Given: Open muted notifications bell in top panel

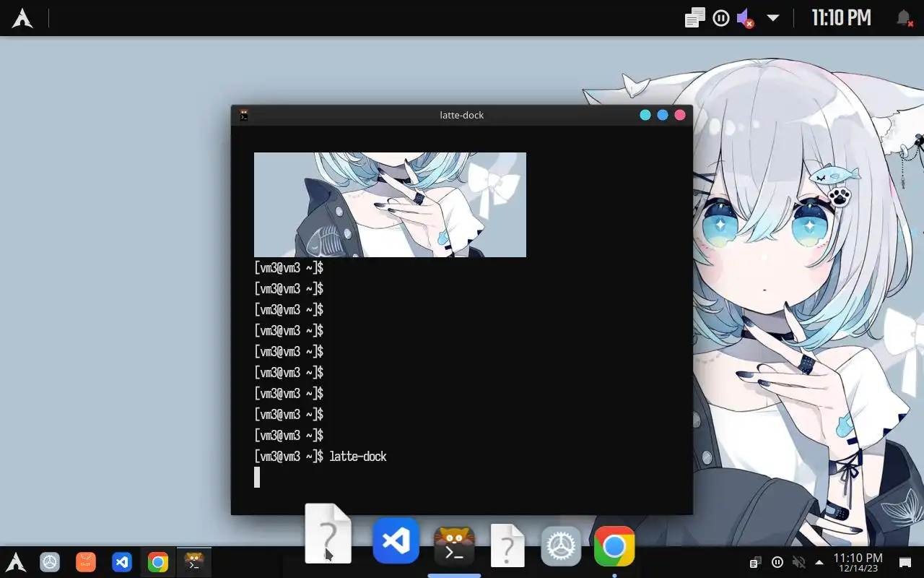Looking at the screenshot, I should pyautogui.click(x=903, y=18).
